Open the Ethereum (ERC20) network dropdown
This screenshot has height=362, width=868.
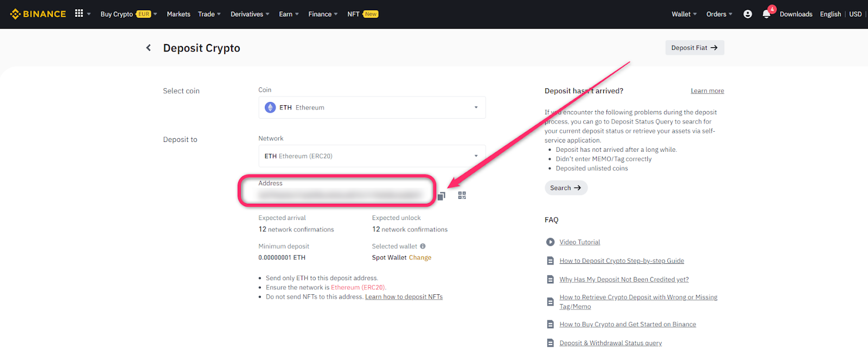coord(372,156)
